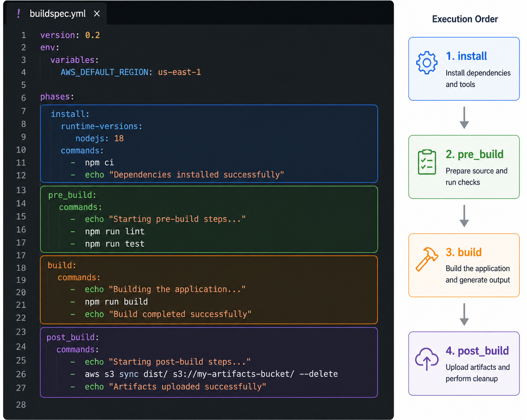Click the gear icon in install card
527x420 pixels.
pos(427,63)
